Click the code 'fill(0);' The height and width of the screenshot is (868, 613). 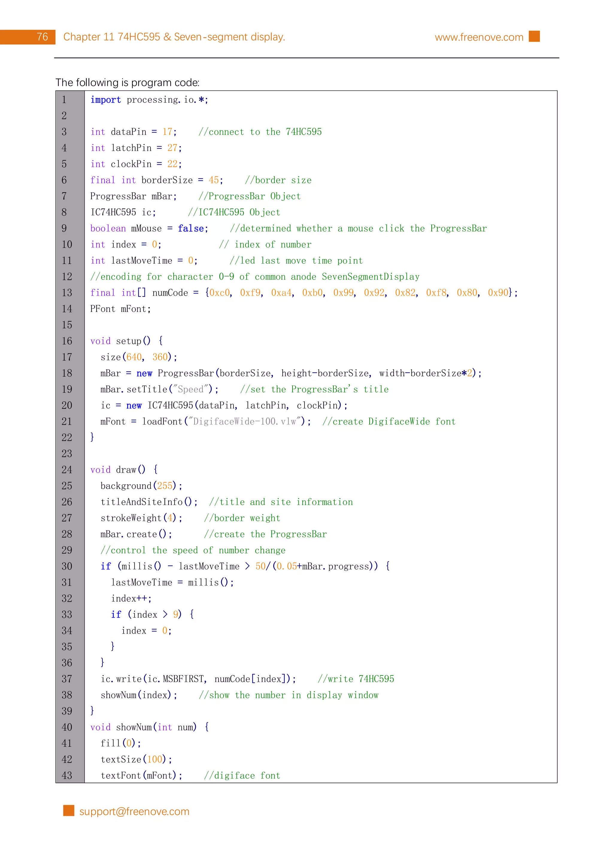(121, 743)
